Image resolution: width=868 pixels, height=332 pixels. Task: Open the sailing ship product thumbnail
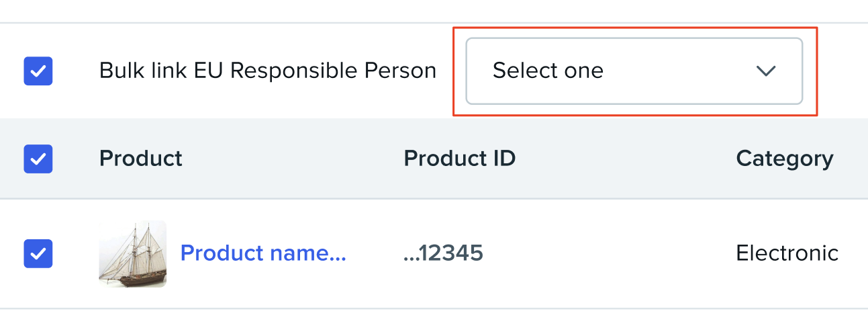point(132,253)
